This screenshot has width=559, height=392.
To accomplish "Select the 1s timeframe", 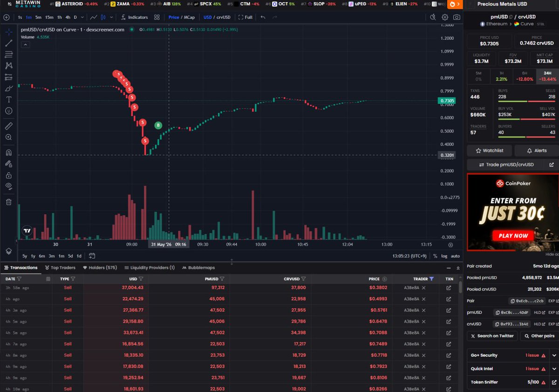I will (x=20, y=17).
